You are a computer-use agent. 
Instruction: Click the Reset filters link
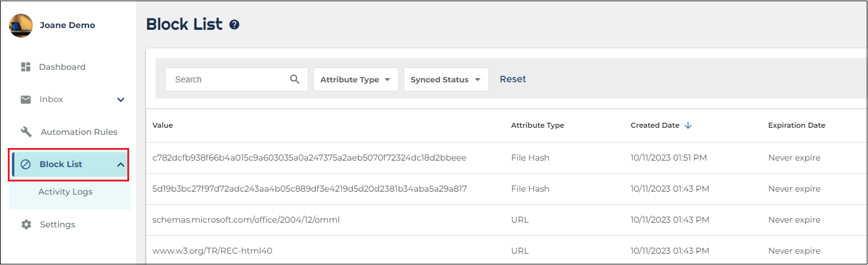[513, 79]
